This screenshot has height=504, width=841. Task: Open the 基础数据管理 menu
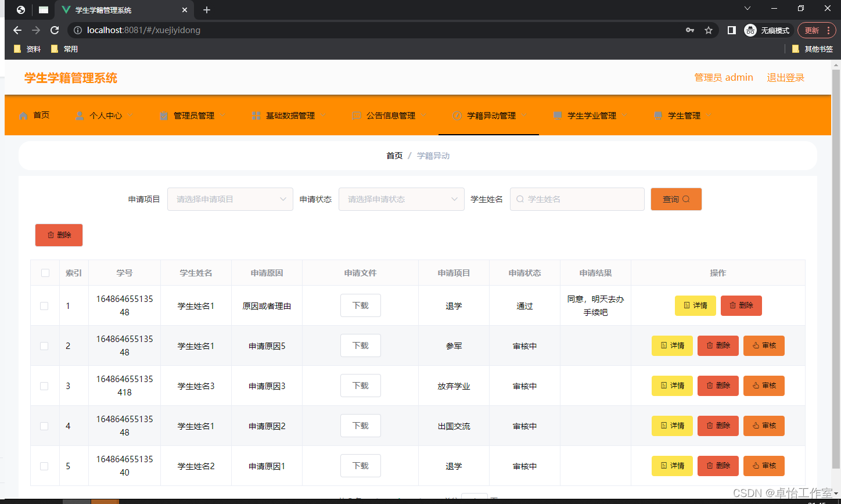(290, 116)
